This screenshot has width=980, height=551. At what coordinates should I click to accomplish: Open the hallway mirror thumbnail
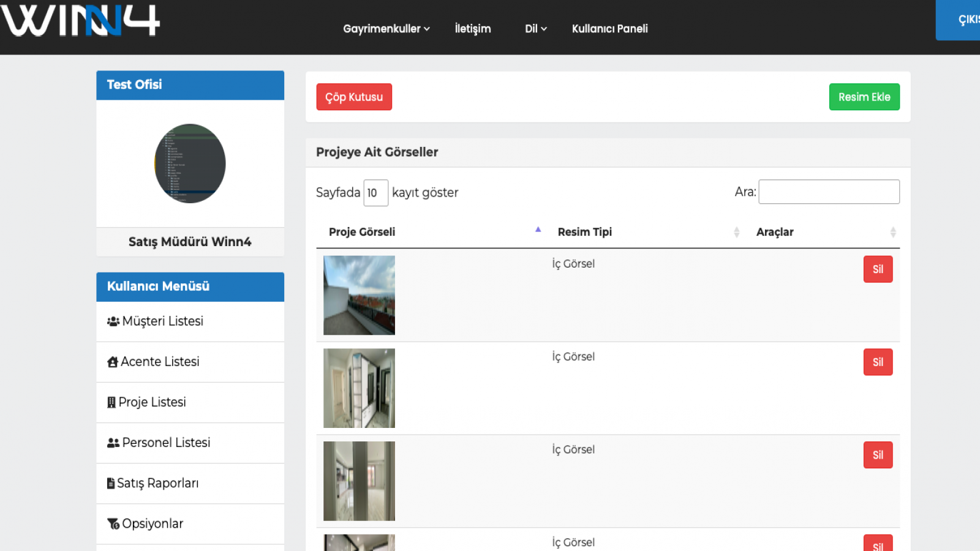point(359,388)
